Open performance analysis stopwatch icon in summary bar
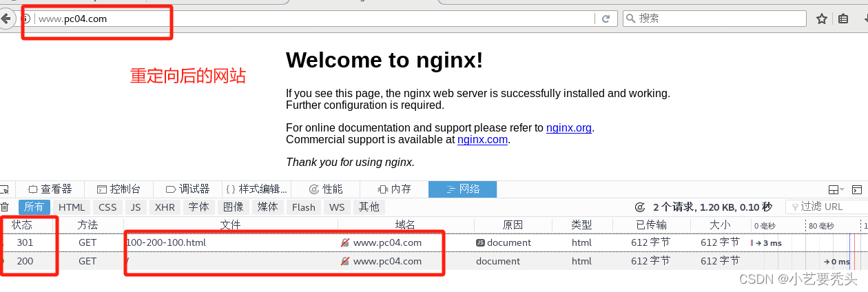Viewport: 868px width, 292px height. click(x=639, y=207)
